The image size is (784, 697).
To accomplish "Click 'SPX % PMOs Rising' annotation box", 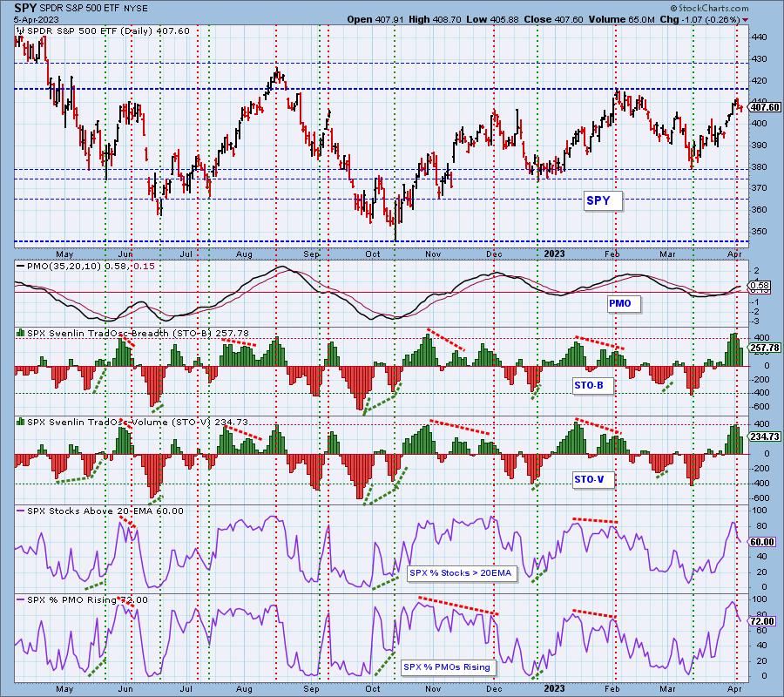I will pos(449,667).
